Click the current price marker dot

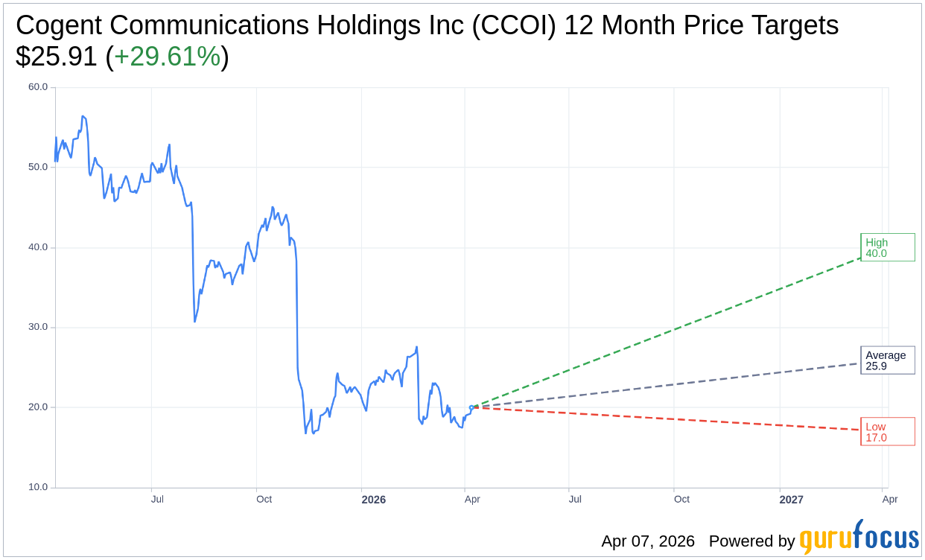[471, 407]
